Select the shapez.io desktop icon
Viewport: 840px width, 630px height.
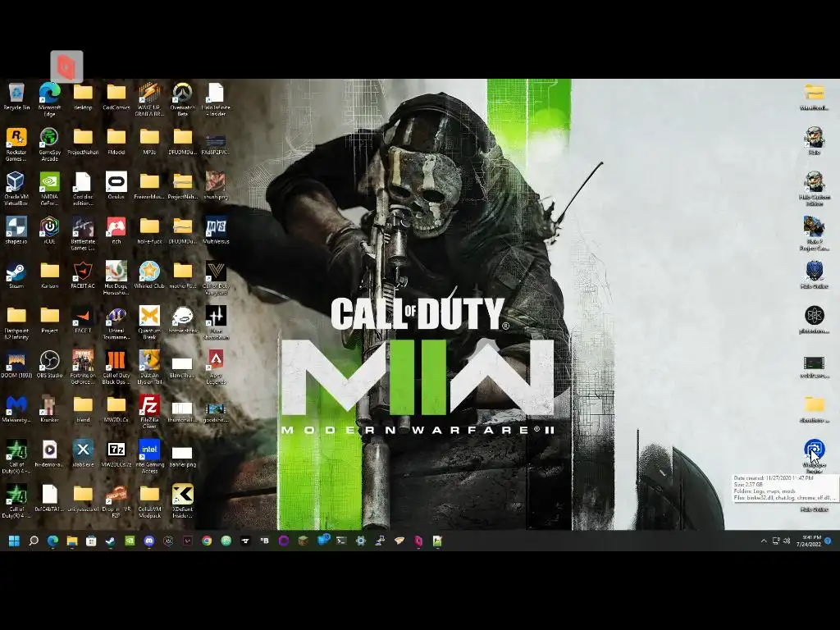[16, 231]
